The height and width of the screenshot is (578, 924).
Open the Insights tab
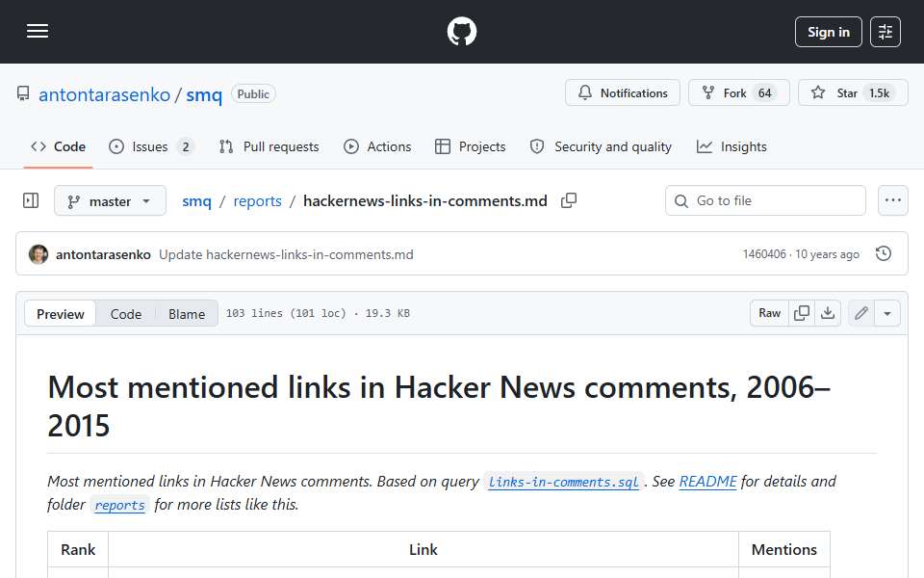[x=731, y=146]
